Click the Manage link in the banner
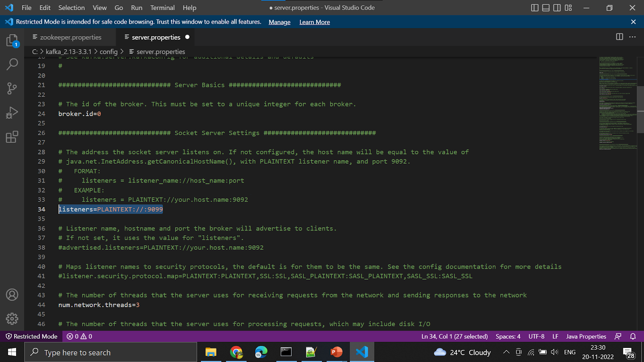This screenshot has width=644, height=362. pos(279,22)
